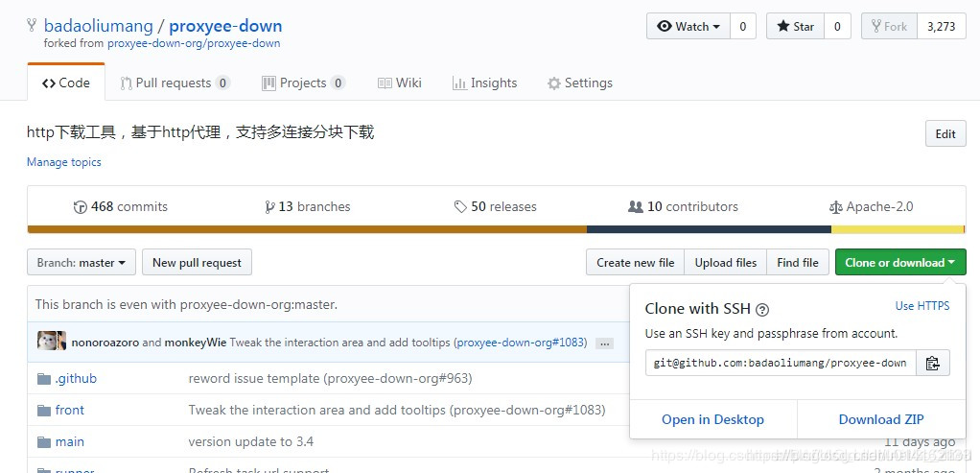This screenshot has height=473, width=980.
Task: View the 10 contributors
Action: 683,207
